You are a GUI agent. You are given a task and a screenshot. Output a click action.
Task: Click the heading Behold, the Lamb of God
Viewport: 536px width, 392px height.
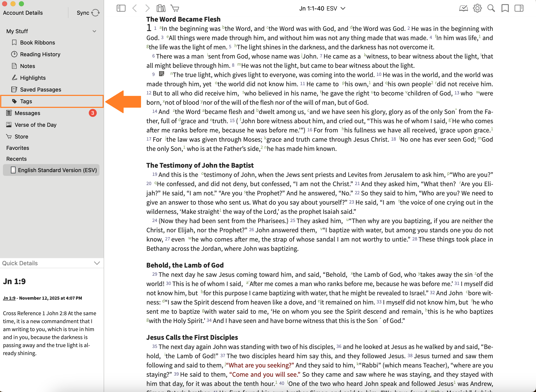(x=185, y=265)
